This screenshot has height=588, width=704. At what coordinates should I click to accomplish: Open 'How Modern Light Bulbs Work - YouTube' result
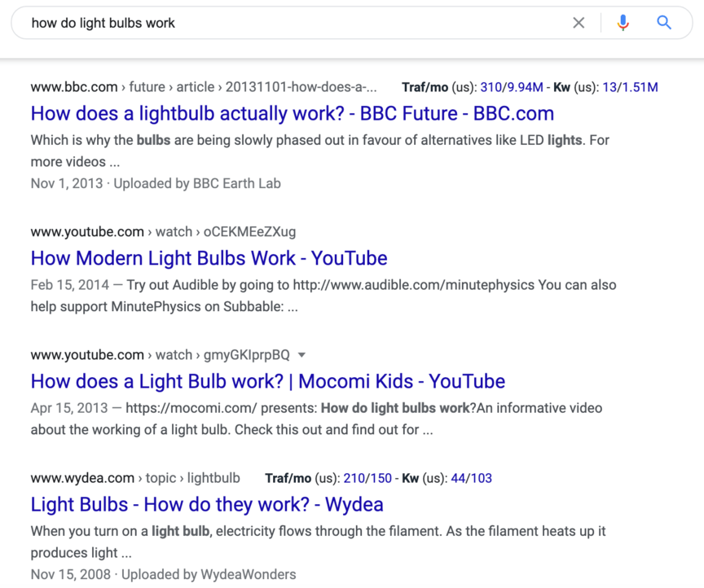click(209, 258)
